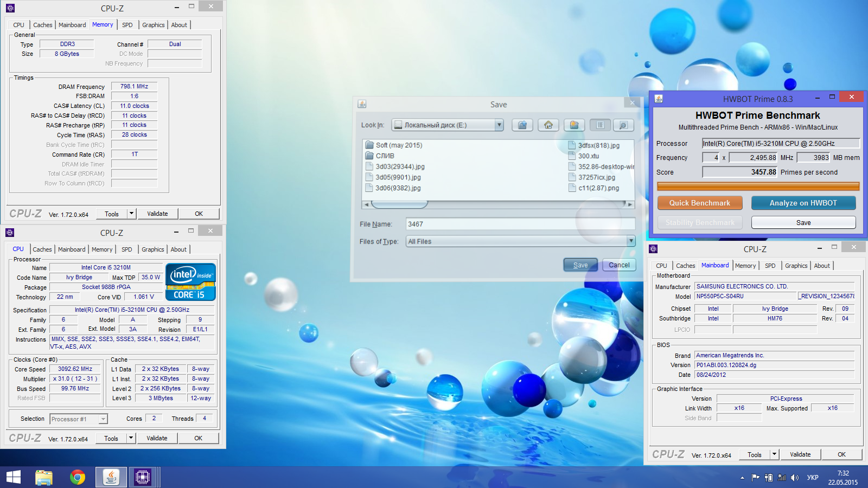
Task: Click the scroll-right arrow of file list
Action: (630, 204)
